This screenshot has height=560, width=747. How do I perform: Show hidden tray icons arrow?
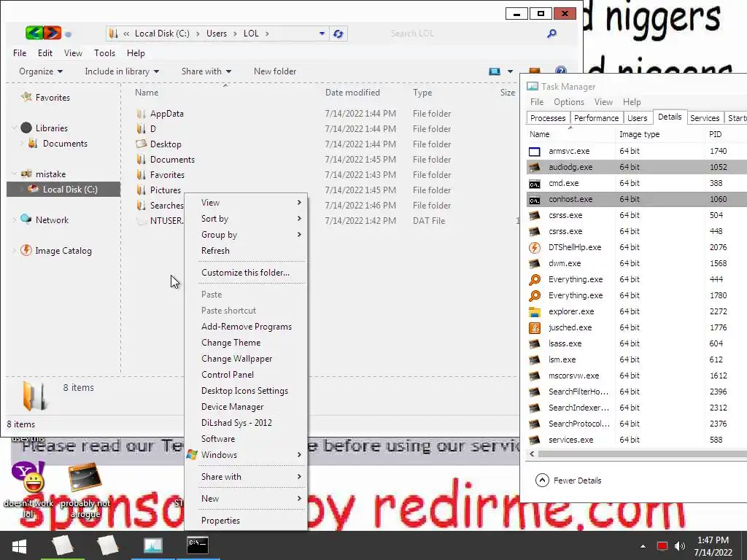click(643, 546)
